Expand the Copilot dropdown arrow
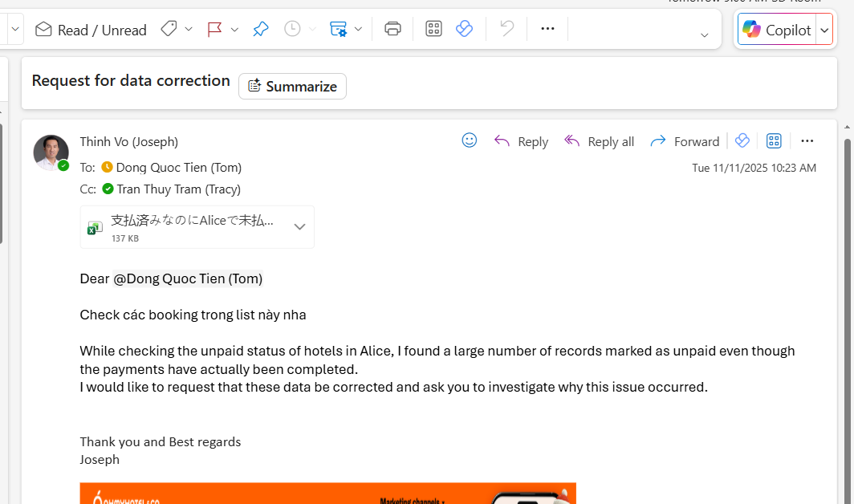854x504 pixels. click(824, 30)
